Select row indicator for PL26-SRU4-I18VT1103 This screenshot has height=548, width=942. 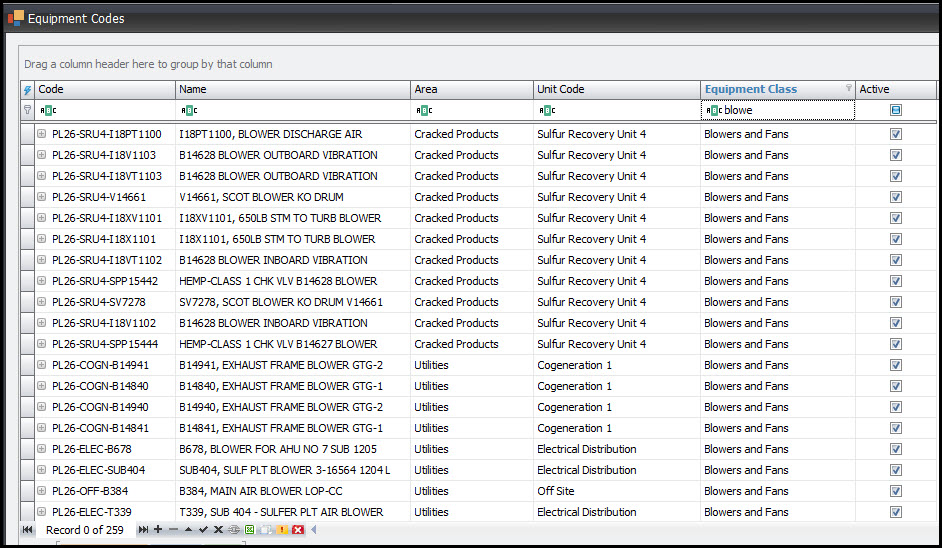pyautogui.click(x=28, y=176)
